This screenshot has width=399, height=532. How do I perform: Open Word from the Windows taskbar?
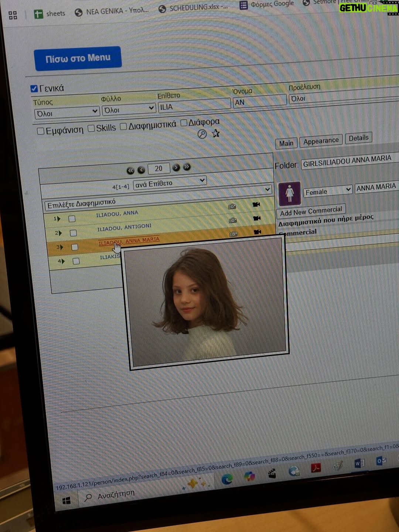pos(359,463)
